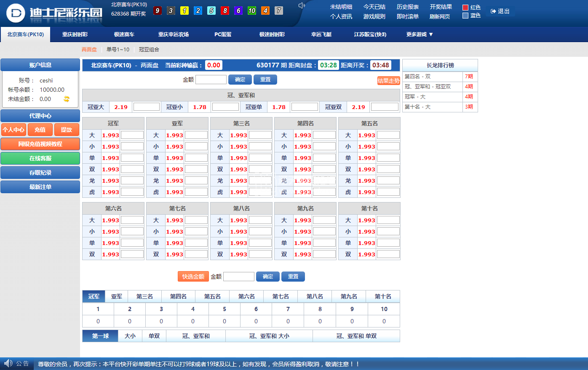The width and height of the screenshot is (588, 370).
Task: Click the 个人中心 button
Action: point(13,130)
